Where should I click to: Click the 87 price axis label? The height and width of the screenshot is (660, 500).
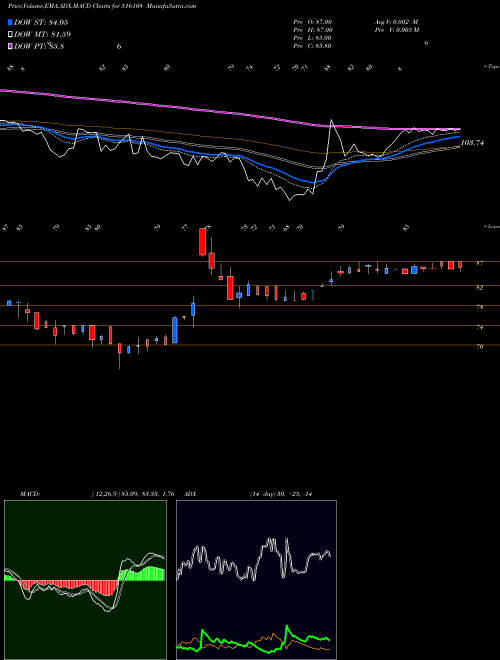[x=479, y=263]
